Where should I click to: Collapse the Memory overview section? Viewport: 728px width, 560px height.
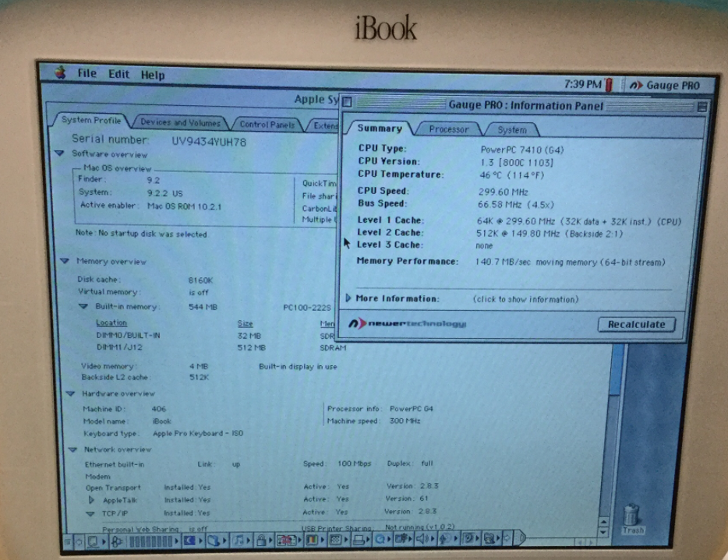click(x=65, y=261)
